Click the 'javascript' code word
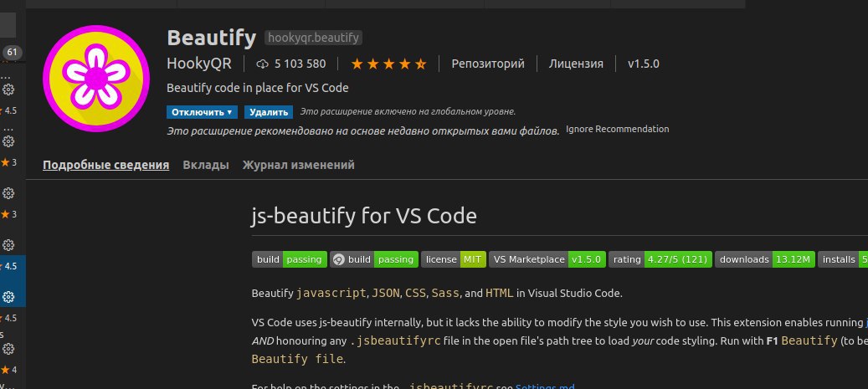Viewport: 868px width, 389px height. [x=331, y=294]
